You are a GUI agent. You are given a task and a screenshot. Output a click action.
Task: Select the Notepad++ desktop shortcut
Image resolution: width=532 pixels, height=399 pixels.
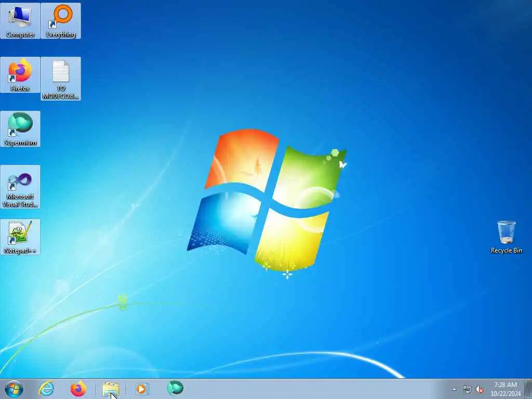click(20, 237)
